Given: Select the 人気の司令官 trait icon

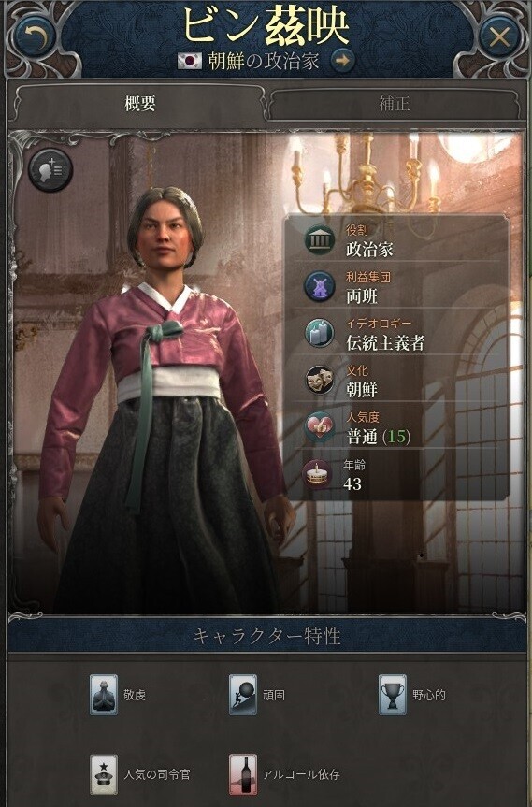Looking at the screenshot, I should click(x=104, y=774).
